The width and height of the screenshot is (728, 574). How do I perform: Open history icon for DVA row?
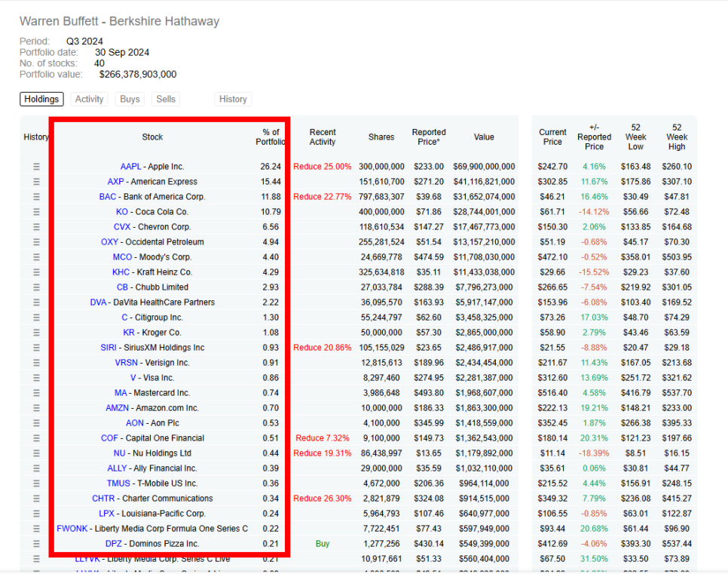pos(36,302)
